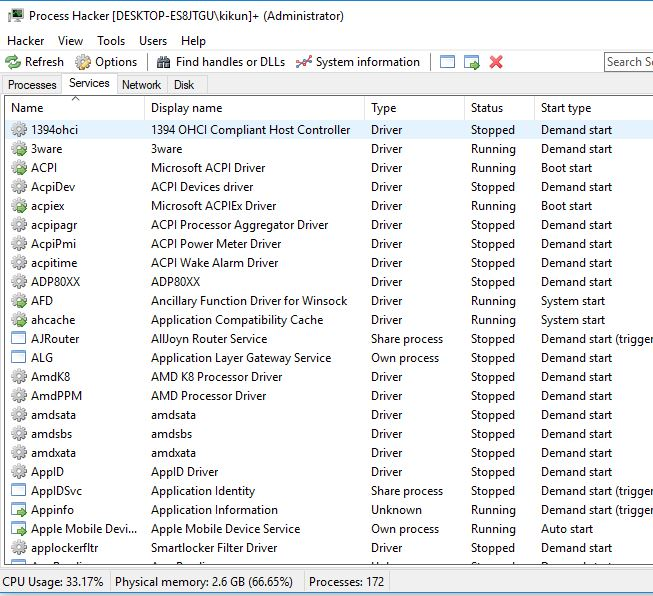Open the Help menu

[193, 41]
